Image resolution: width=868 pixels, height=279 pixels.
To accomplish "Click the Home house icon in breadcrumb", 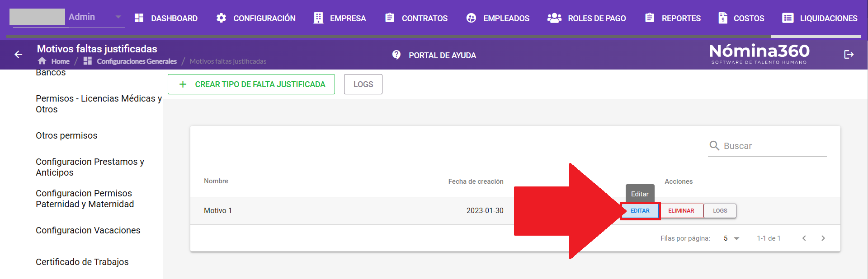I will coord(42,61).
